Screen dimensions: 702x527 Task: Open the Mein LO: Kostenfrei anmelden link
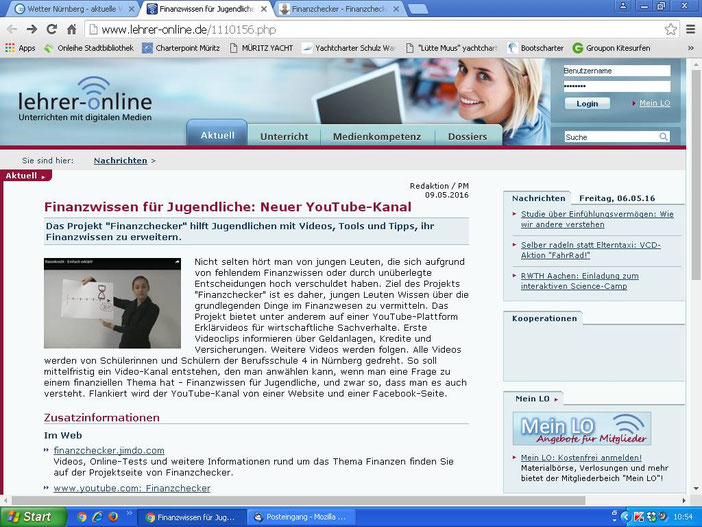tap(581, 458)
